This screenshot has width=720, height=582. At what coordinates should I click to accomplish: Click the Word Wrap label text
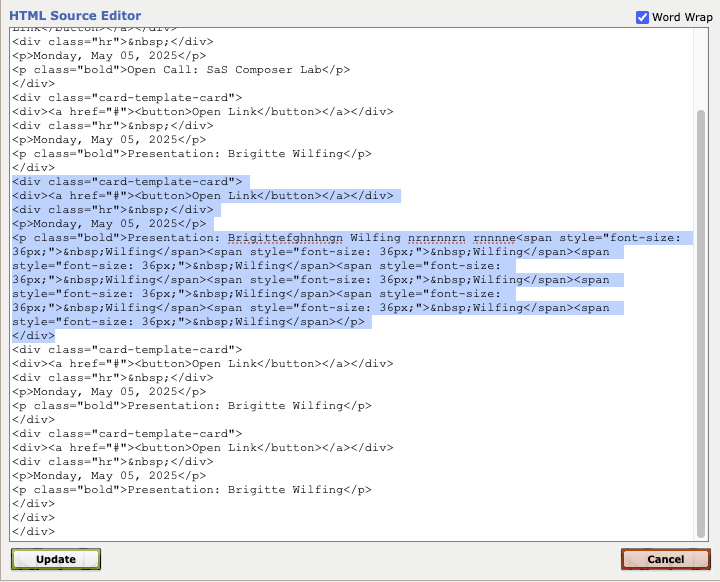pos(679,17)
